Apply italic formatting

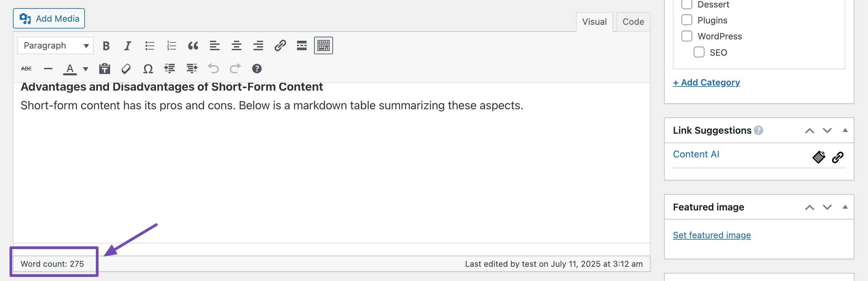click(x=127, y=46)
